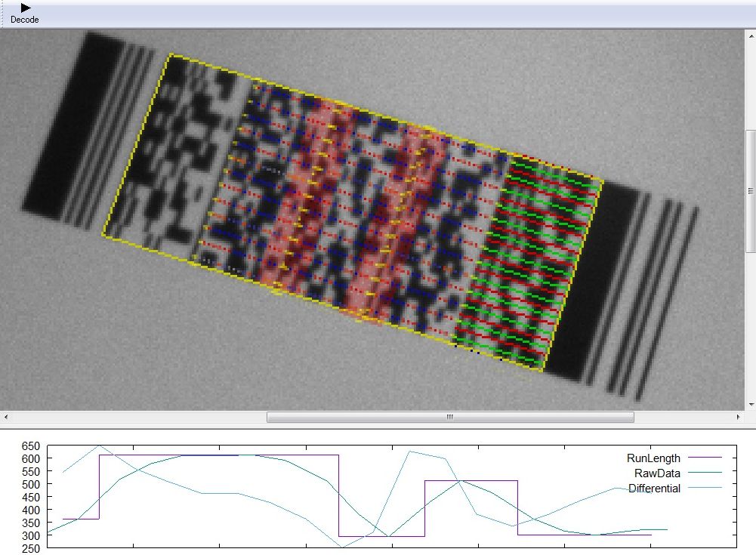This screenshot has height=555, width=756.
Task: Click the vertical scrollbar down arrow
Action: [750, 405]
